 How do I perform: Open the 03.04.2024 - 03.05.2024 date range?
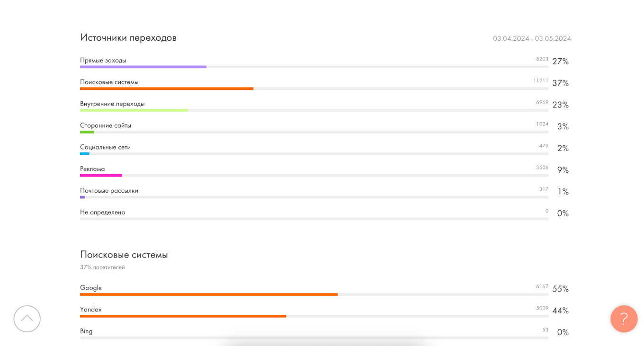click(x=532, y=38)
